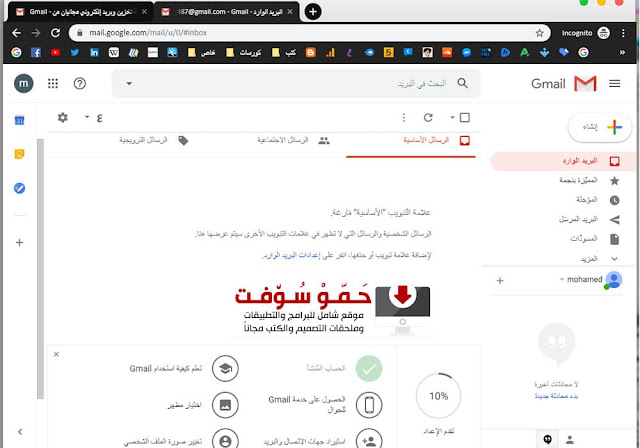This screenshot has width=640, height=448.
Task: Open the LinkedIn bookmark
Action: 94,52
